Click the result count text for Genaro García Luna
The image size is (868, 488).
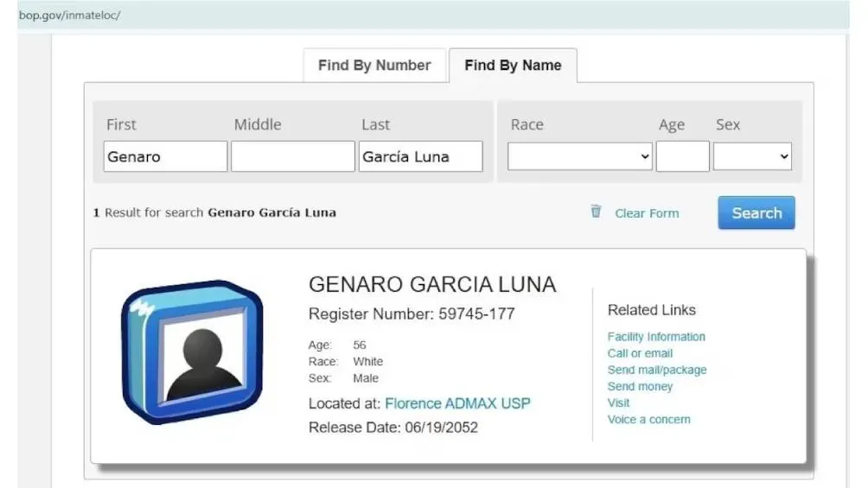click(x=214, y=212)
